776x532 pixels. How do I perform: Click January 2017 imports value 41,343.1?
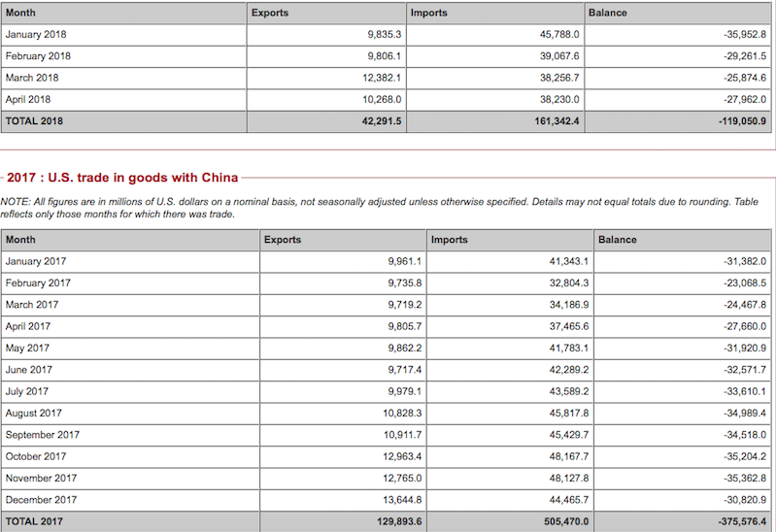click(569, 261)
